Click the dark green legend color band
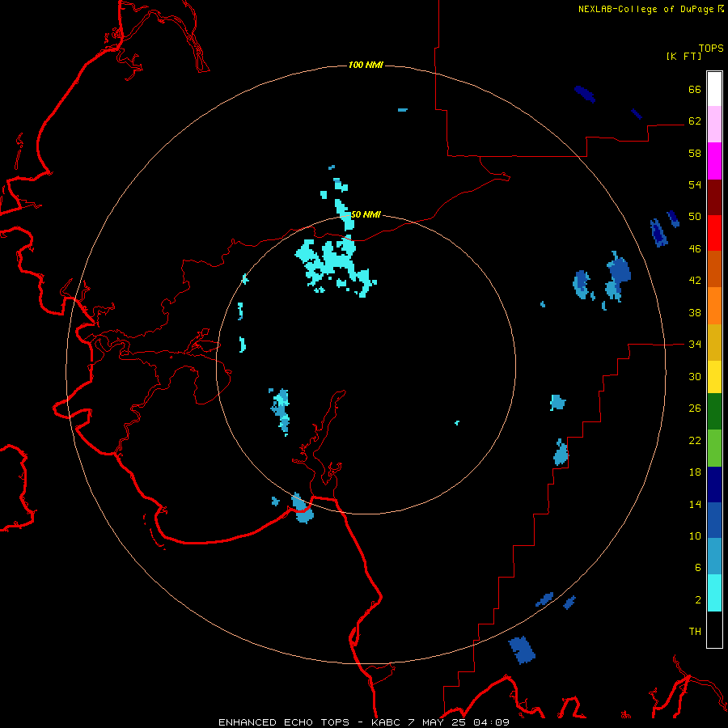This screenshot has height=728, width=728. (714, 411)
